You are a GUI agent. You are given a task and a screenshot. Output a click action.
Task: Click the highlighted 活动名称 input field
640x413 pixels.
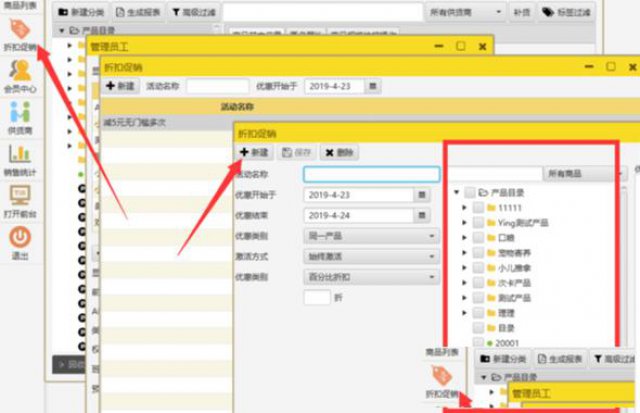371,174
